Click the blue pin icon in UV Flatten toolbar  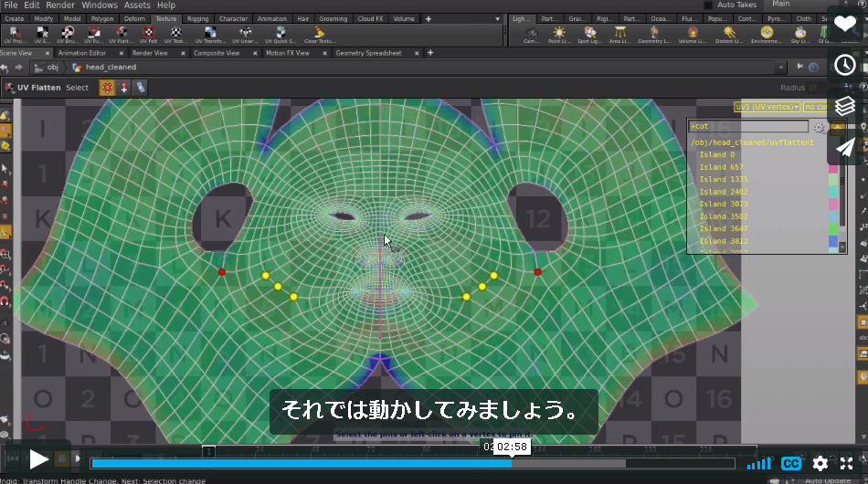pyautogui.click(x=141, y=88)
